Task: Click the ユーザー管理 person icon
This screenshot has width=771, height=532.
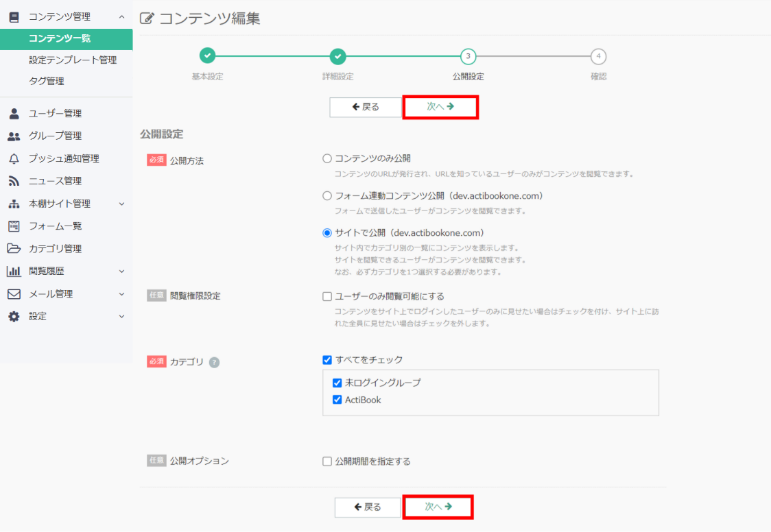Action: [14, 113]
